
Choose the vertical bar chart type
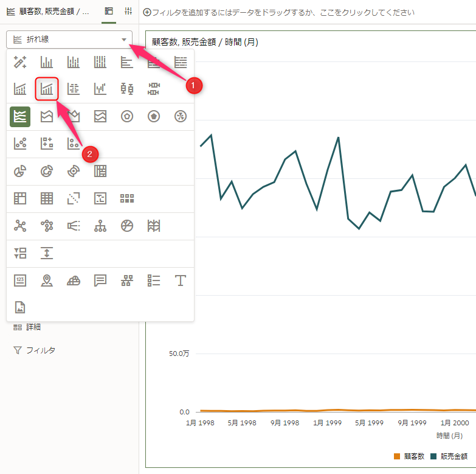[x=47, y=62]
